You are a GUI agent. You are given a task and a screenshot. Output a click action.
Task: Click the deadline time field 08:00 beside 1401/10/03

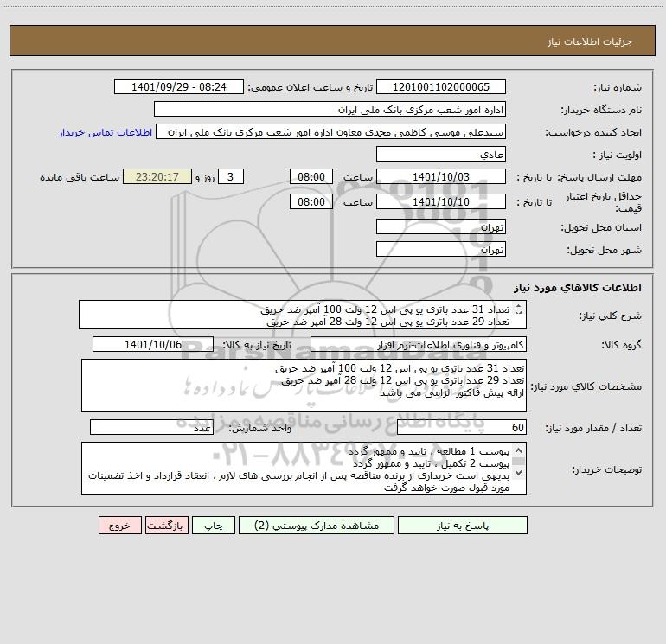pos(311,176)
